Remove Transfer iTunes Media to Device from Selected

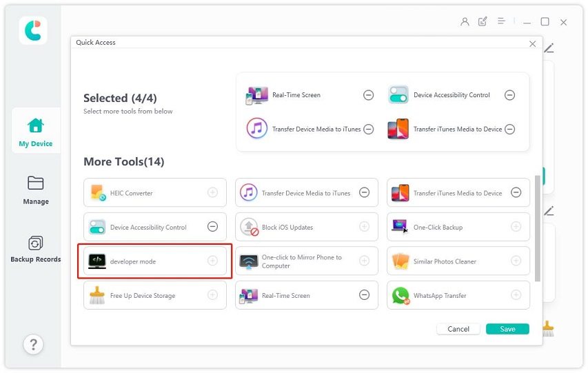(x=509, y=129)
